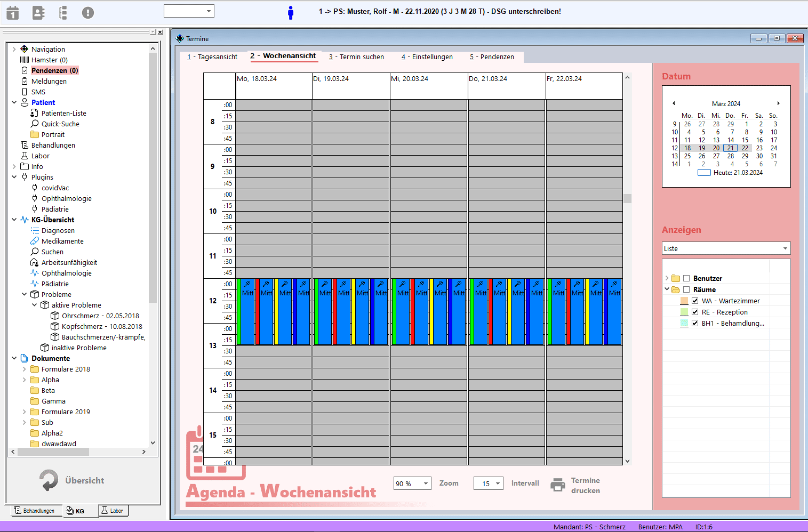The width and height of the screenshot is (808, 532).
Task: Go to previous month in calendar
Action: pyautogui.click(x=674, y=103)
